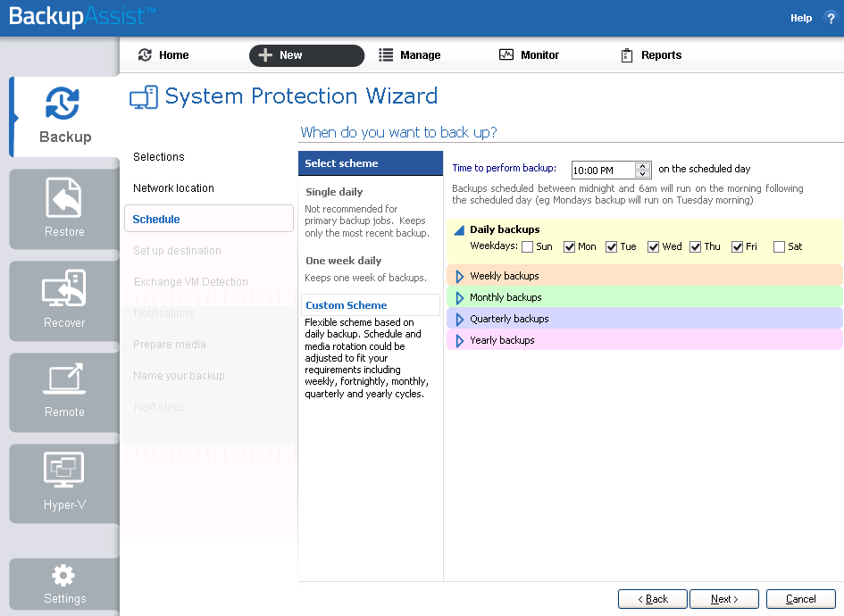Viewport: 844px width, 616px height.
Task: Click the Reports clipboard icon
Action: 627,54
